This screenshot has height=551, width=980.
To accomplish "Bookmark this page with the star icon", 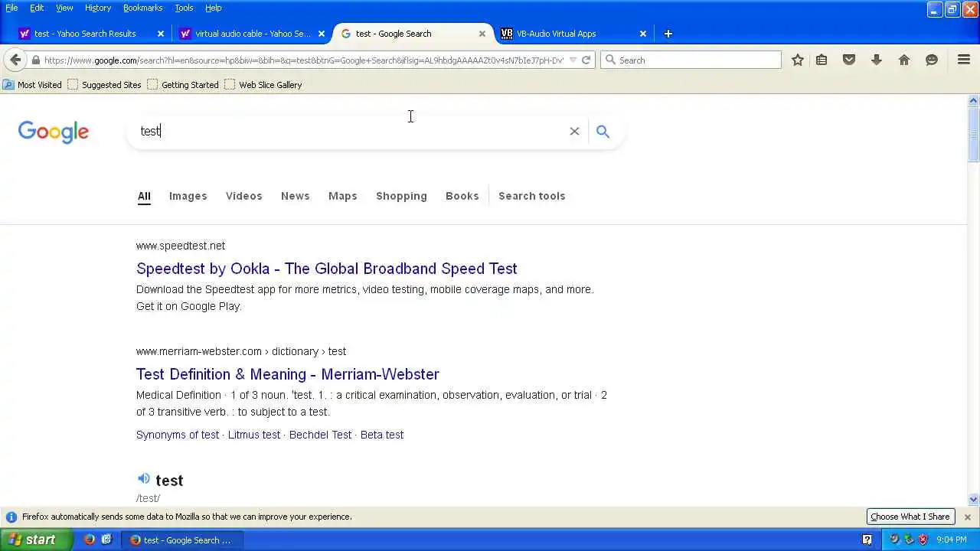I will point(797,60).
